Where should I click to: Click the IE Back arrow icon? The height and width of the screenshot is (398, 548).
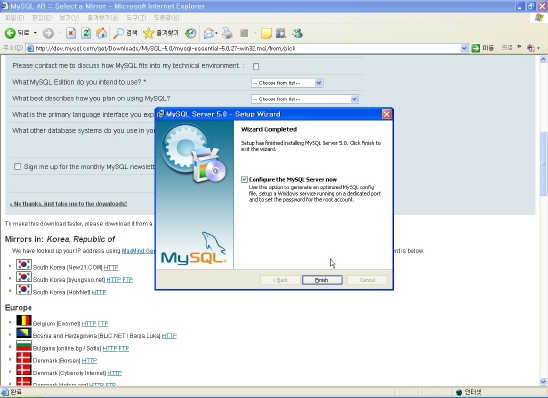10,33
